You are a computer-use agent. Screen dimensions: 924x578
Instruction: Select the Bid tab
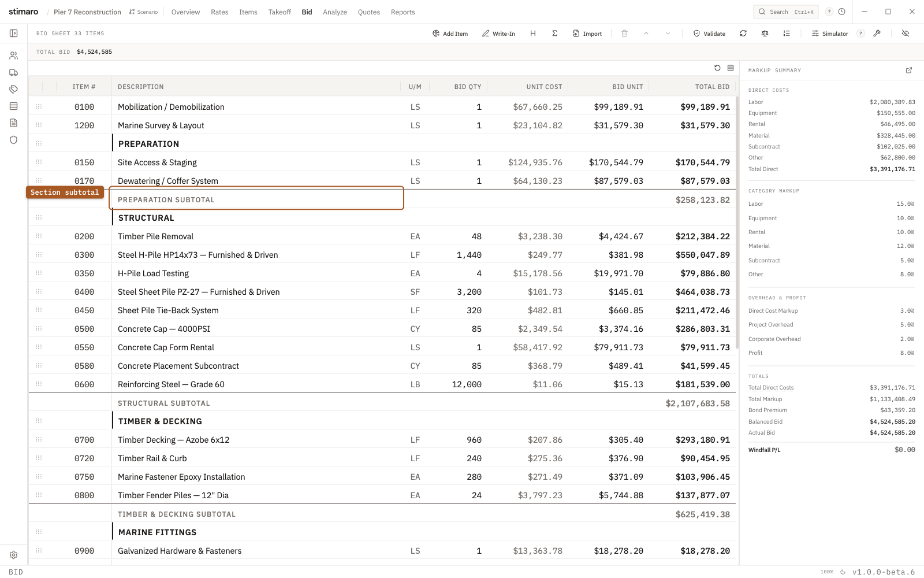point(307,12)
